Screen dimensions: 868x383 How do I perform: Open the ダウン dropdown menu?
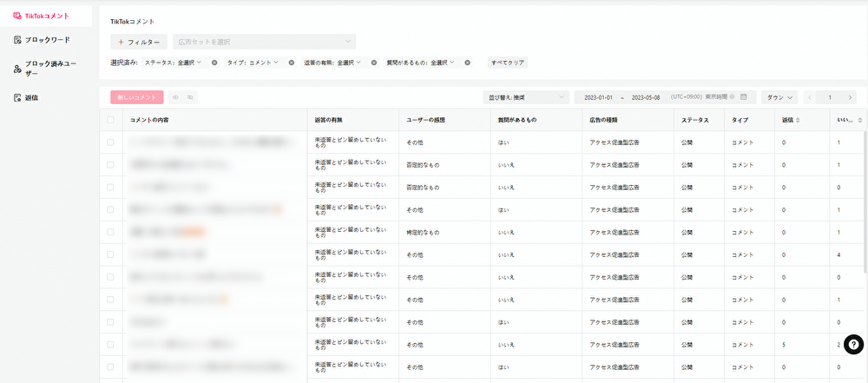tap(779, 97)
